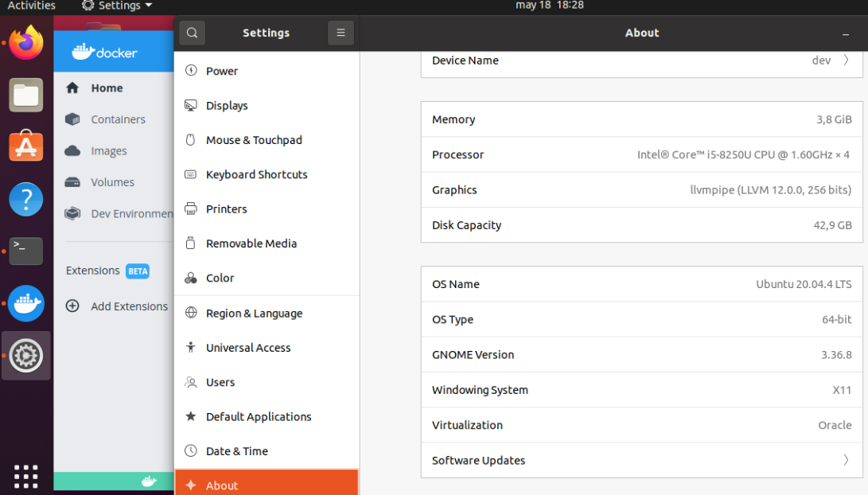
Task: Open Images in Docker sidebar
Action: point(109,150)
